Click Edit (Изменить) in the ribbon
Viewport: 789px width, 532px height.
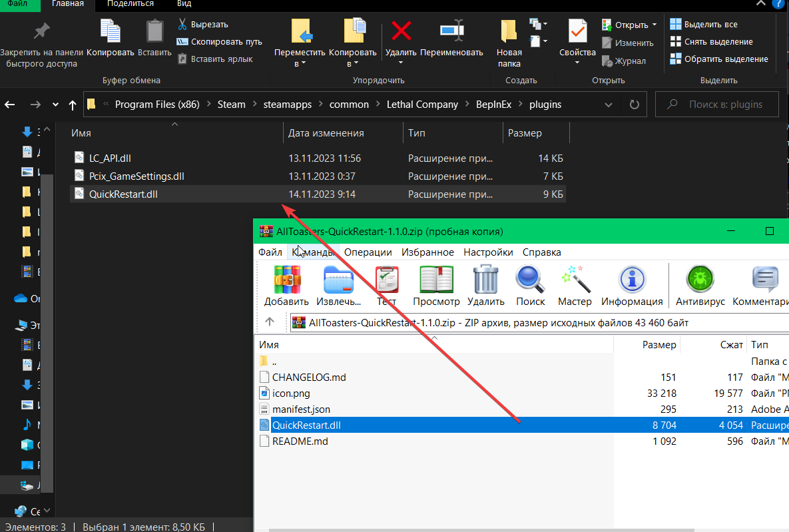627,43
